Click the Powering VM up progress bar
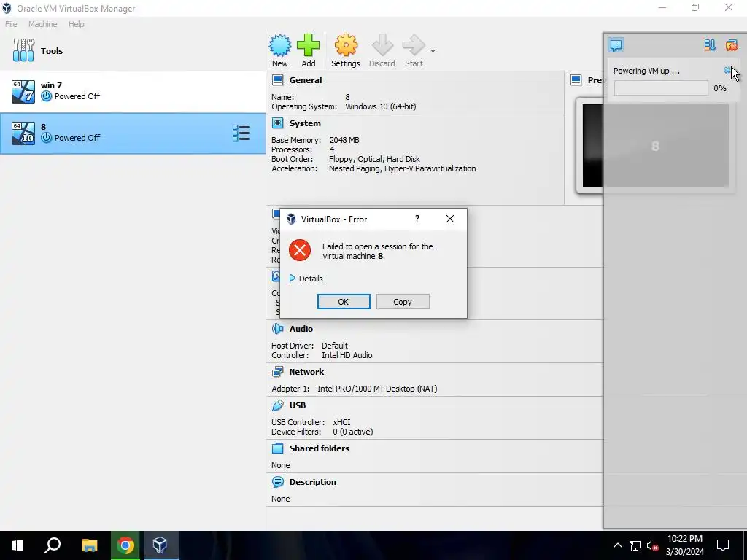 click(x=661, y=88)
